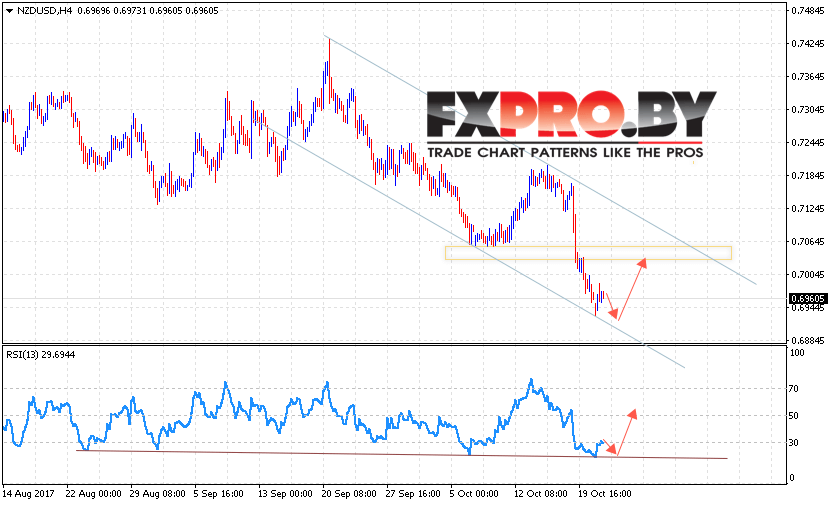Viewport: 829px width, 505px height.
Task: Click the 14 Aug 2017 date label
Action: click(x=29, y=494)
